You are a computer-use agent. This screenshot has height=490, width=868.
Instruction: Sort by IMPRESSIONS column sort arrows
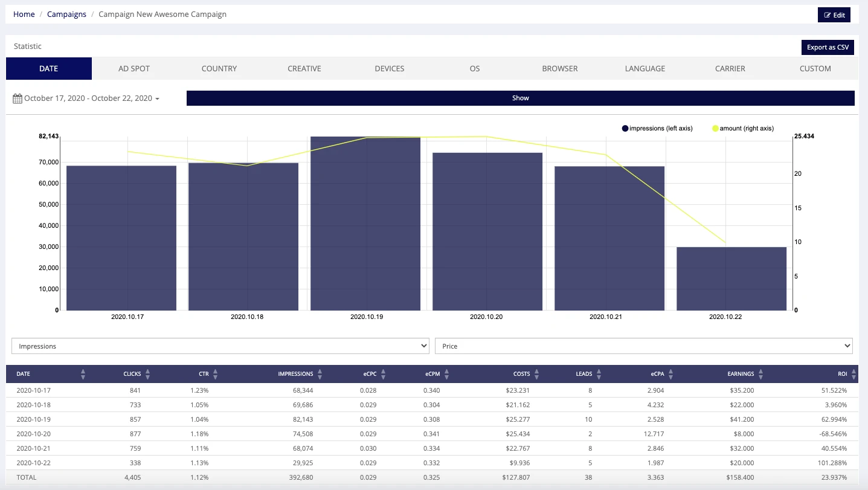tap(320, 374)
